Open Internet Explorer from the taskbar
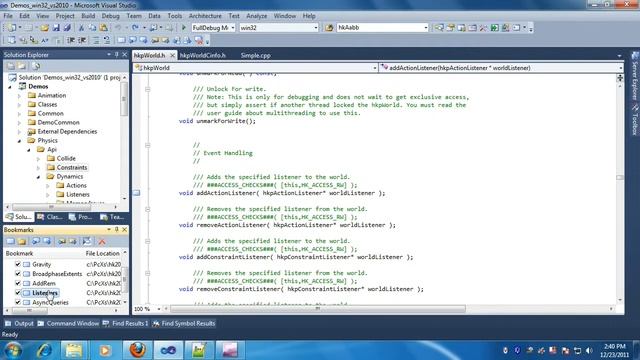 pyautogui.click(x=44, y=350)
